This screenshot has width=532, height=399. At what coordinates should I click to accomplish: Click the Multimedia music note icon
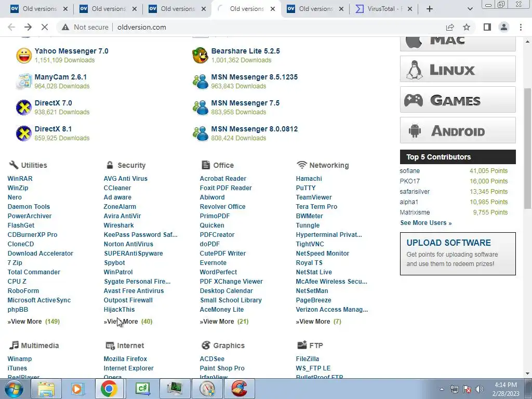[14, 345]
